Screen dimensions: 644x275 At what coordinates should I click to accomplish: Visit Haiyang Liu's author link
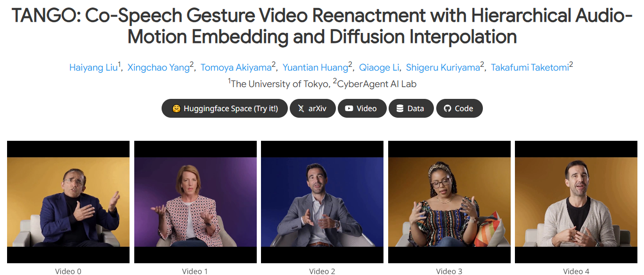point(93,67)
